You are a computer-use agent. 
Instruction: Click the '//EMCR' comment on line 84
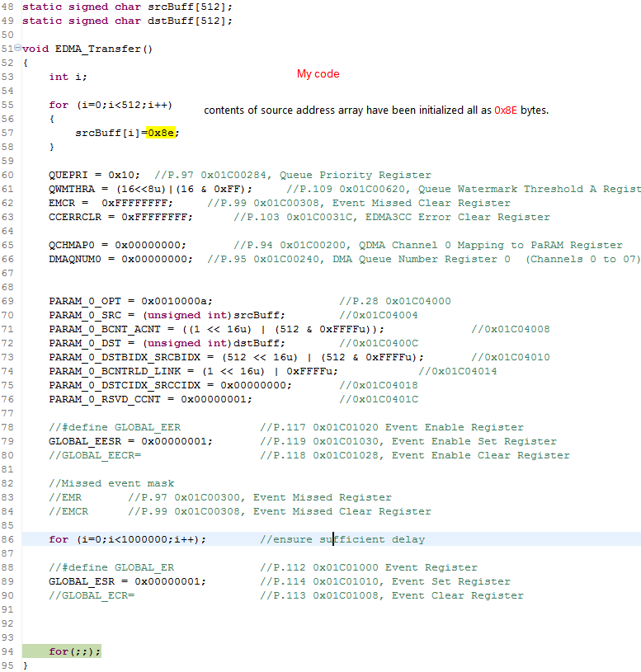(x=68, y=511)
